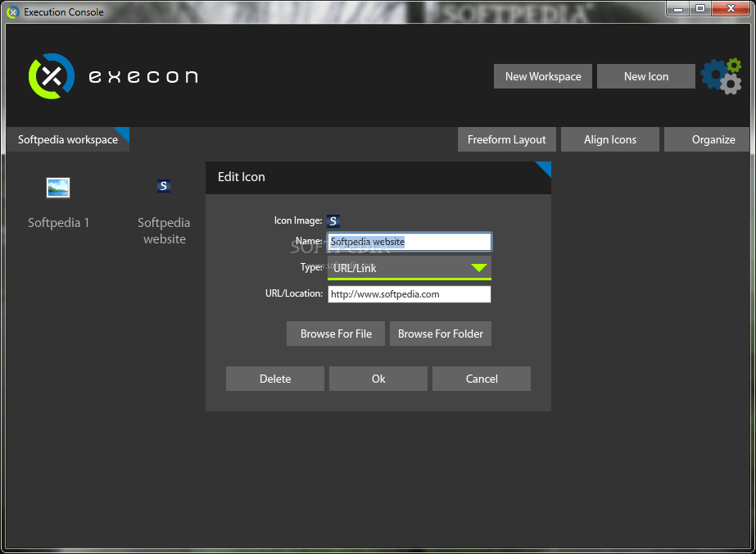
Task: Click the blue corner on Softpedia workspace tab
Action: 122,134
